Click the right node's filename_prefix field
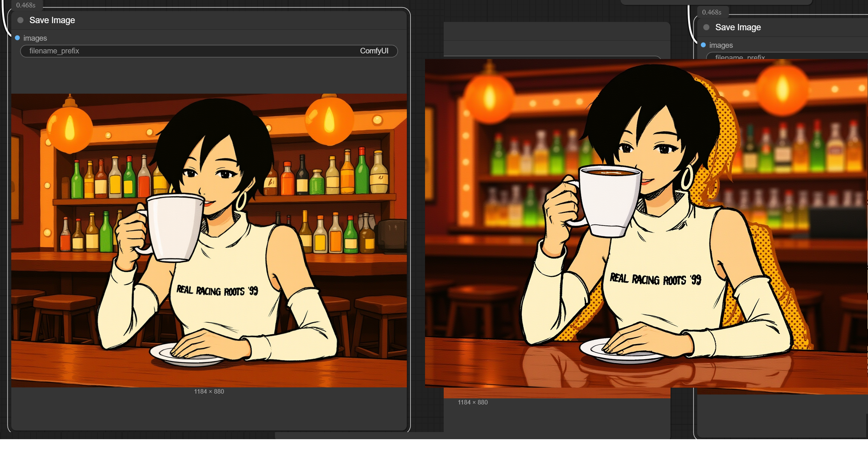Image resolution: width=868 pixels, height=450 pixels. click(x=787, y=56)
